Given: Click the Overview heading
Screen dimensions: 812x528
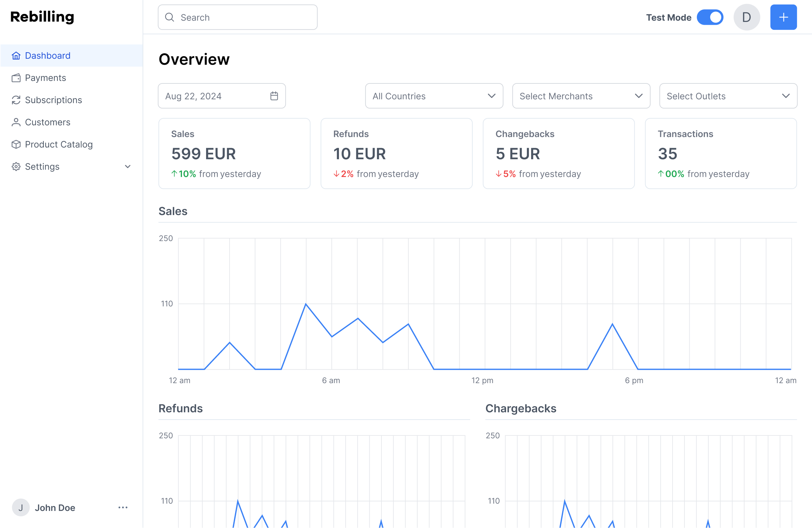Looking at the screenshot, I should pos(194,59).
